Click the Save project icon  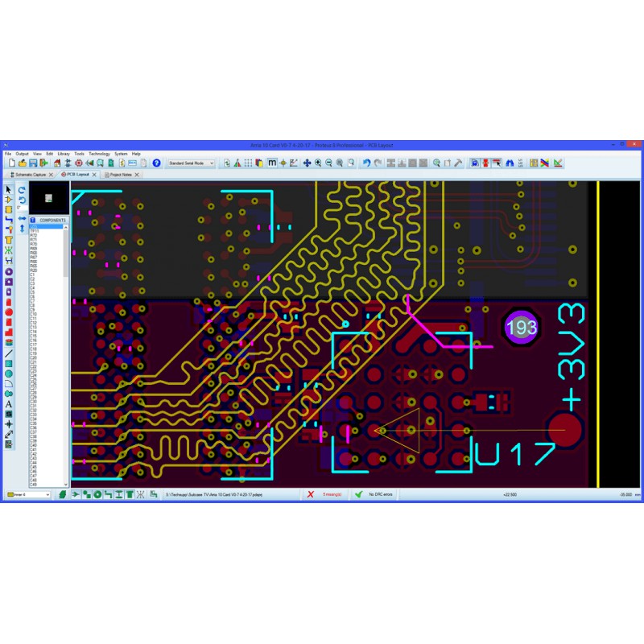tap(33, 163)
